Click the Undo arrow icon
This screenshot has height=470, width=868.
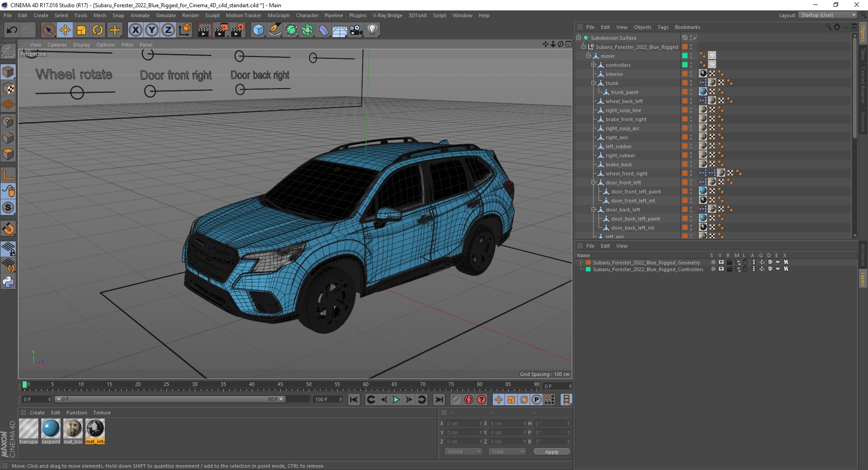12,30
